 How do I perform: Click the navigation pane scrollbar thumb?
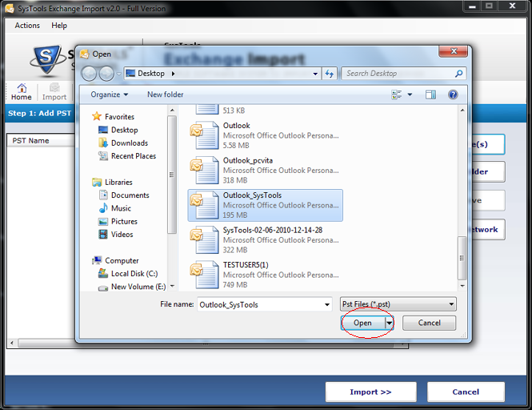(172, 175)
